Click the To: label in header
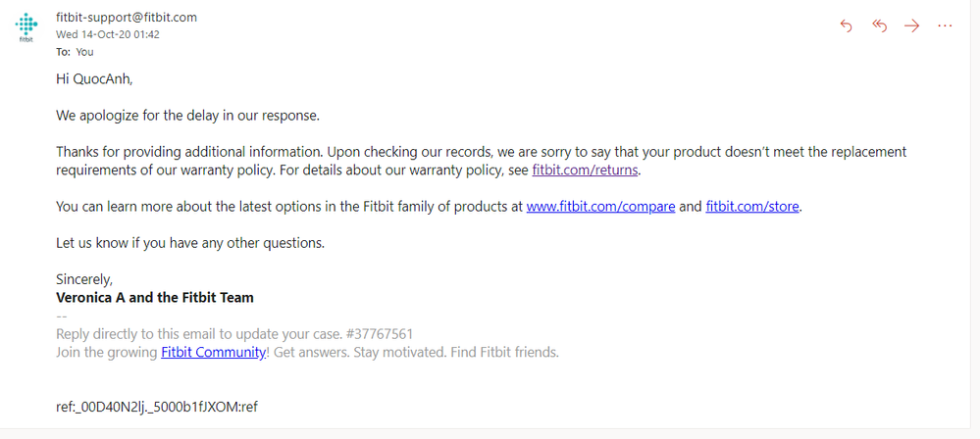The image size is (980, 439). pyautogui.click(x=63, y=52)
